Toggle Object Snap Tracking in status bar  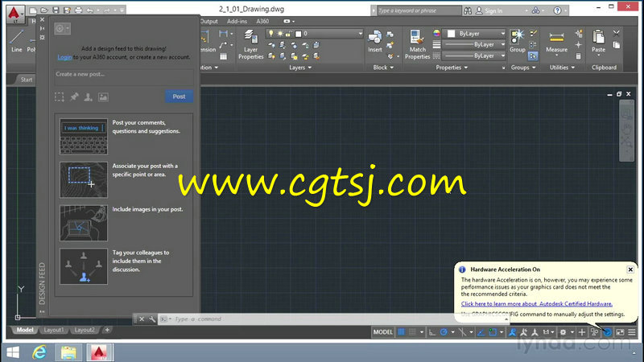point(481,332)
